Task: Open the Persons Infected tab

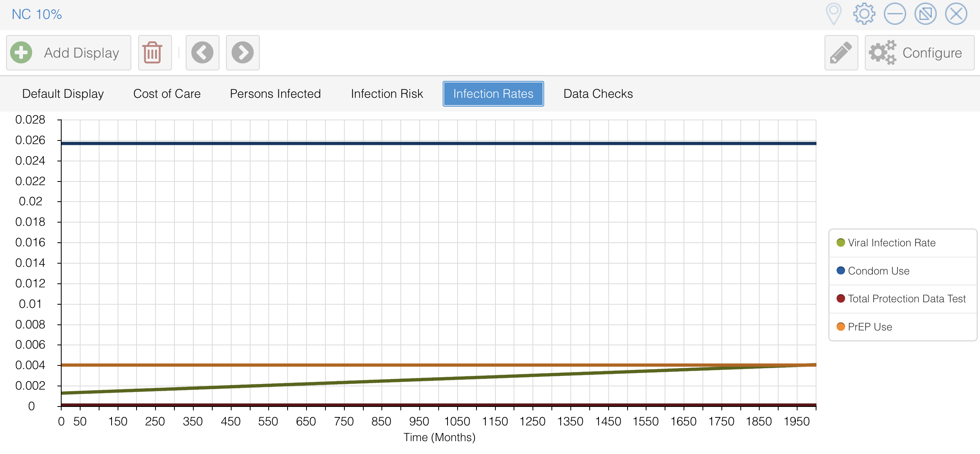Action: click(x=275, y=94)
